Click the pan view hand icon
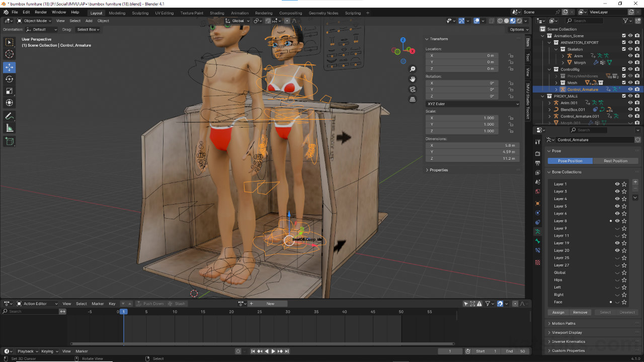Screen dimensions: 644x362 [x=413, y=79]
